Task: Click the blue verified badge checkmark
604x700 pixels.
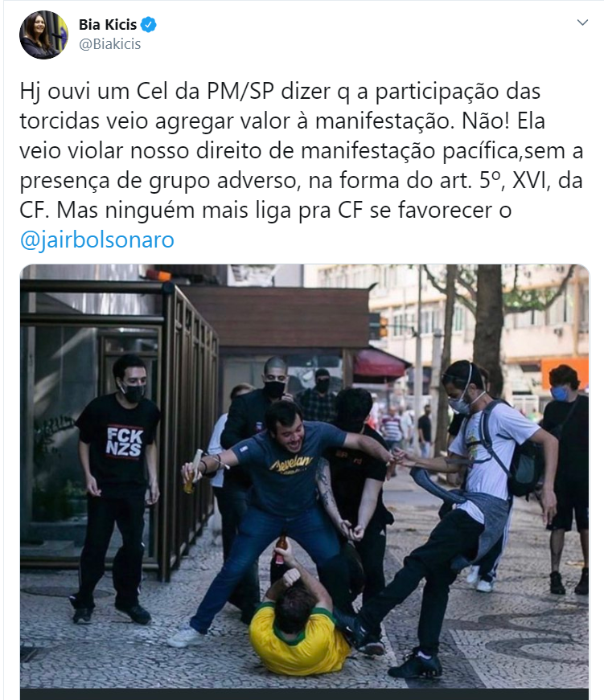Action: click(x=148, y=25)
